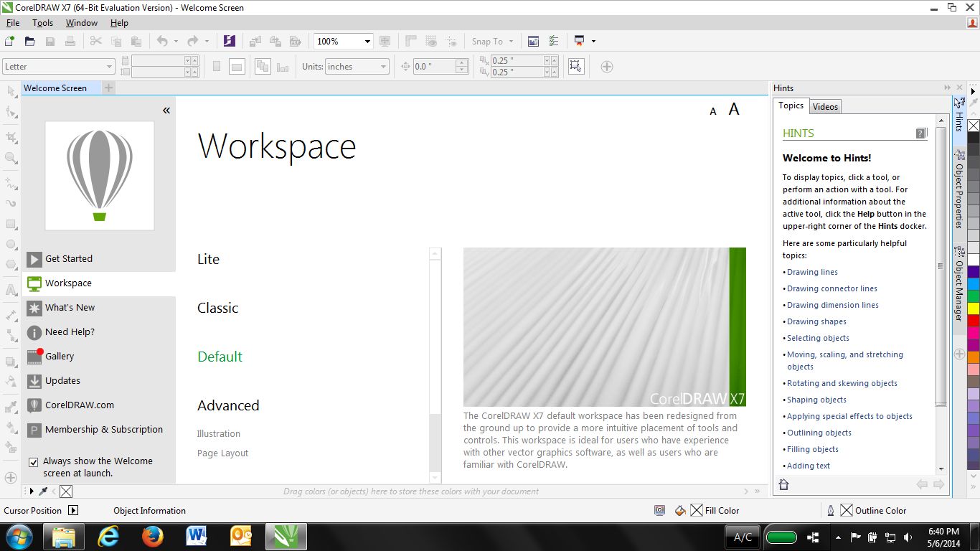This screenshot has height=551, width=980.
Task: Open the Tools menu
Action: [42, 23]
